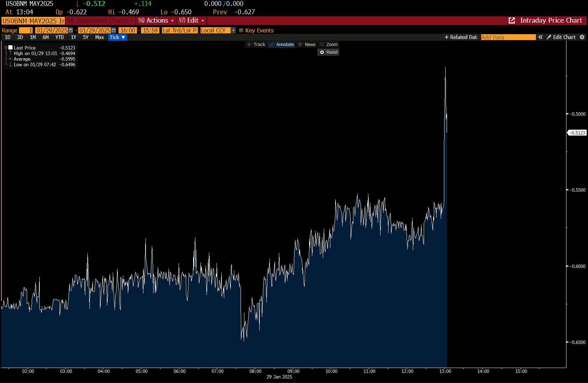Screen dimensions: 588x383
Task: Open the Edit menu
Action: [192, 21]
